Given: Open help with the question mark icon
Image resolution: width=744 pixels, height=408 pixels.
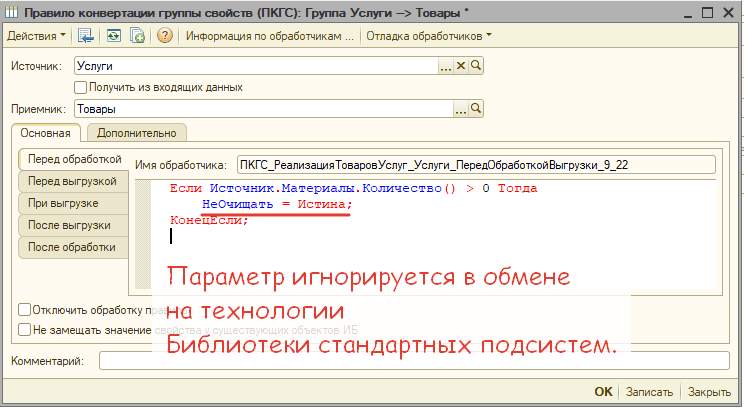Looking at the screenshot, I should pos(165,36).
